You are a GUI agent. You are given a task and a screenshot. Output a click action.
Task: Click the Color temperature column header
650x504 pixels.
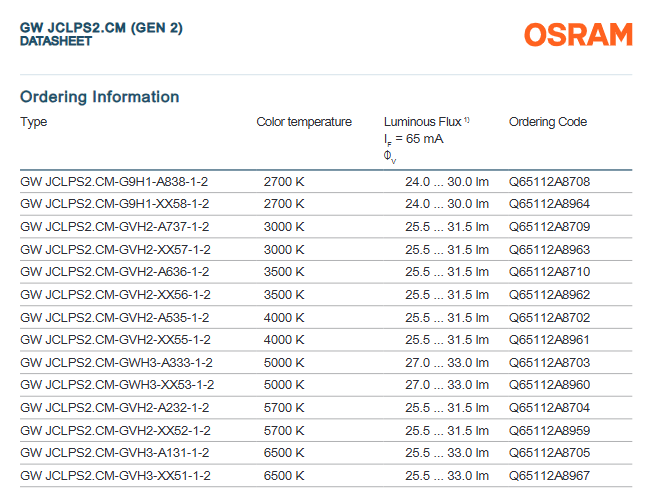point(304,122)
